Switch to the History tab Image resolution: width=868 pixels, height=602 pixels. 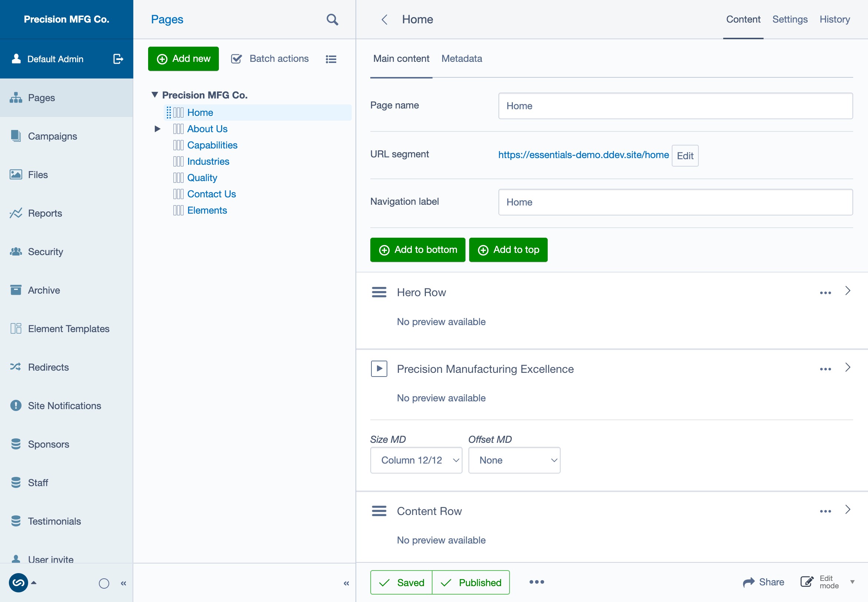pos(834,20)
